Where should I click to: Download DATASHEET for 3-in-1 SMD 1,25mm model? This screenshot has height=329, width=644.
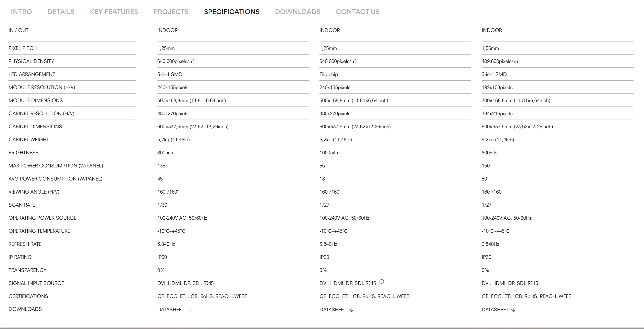(x=171, y=310)
